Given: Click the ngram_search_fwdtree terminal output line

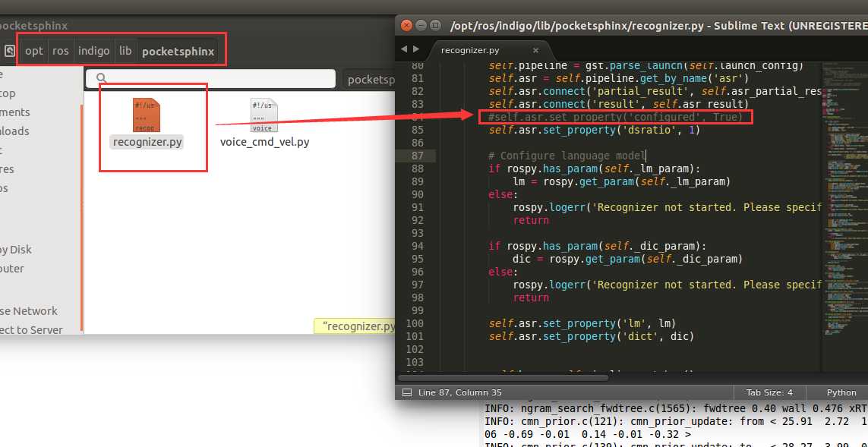Looking at the screenshot, I should point(675,408).
